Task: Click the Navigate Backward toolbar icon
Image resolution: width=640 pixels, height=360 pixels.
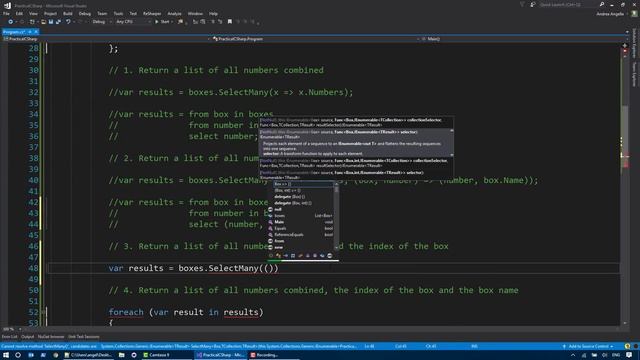Action: pos(11,22)
